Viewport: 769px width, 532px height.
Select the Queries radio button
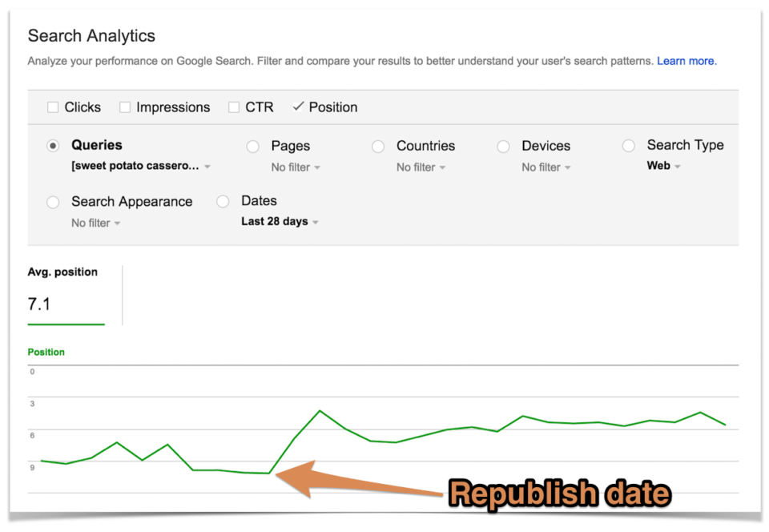point(53,146)
